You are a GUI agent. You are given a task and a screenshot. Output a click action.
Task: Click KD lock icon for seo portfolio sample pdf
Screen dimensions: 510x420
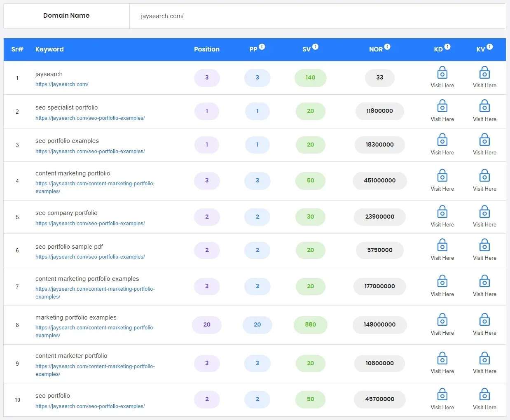442,245
